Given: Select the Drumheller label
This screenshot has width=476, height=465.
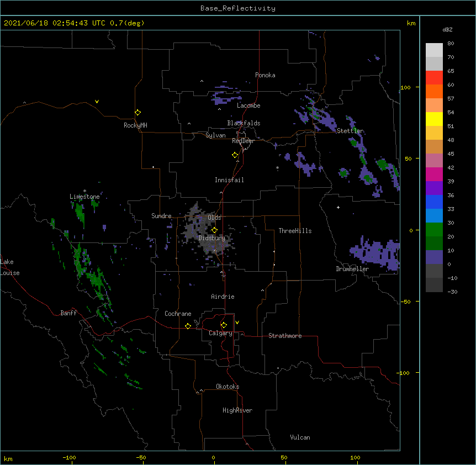Looking at the screenshot, I should point(352,269).
